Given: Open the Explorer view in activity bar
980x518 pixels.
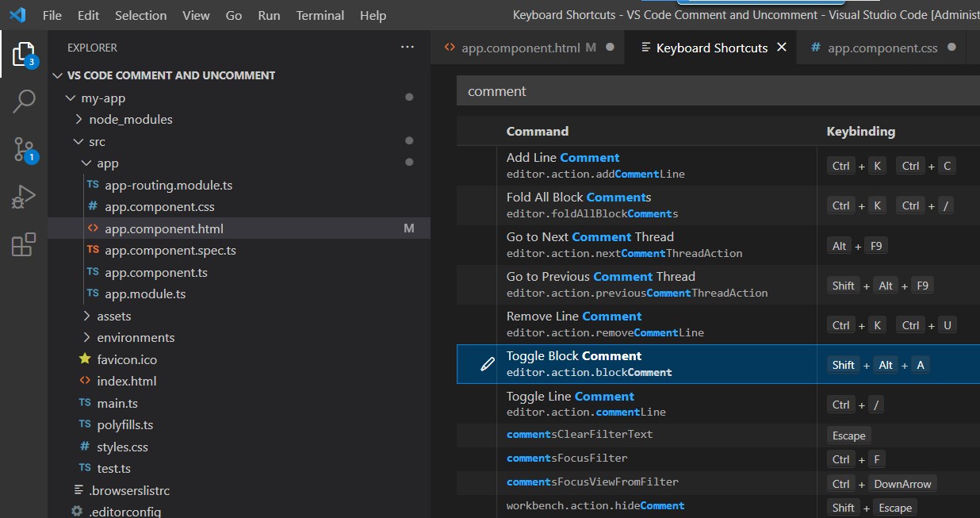Looking at the screenshot, I should (23, 55).
